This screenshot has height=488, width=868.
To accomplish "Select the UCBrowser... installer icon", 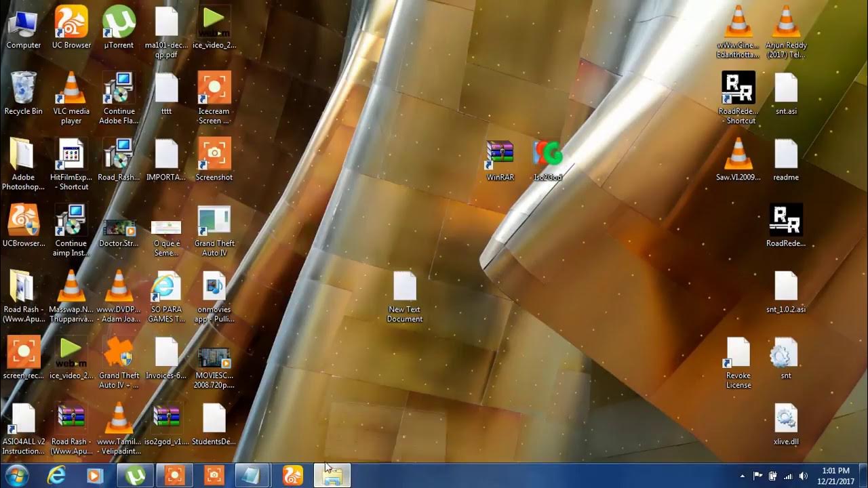I will click(24, 226).
